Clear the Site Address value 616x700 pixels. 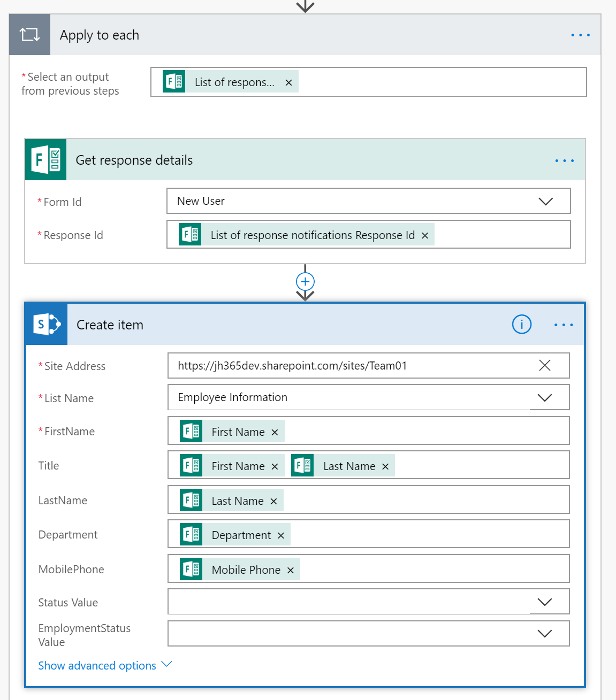[x=544, y=365]
